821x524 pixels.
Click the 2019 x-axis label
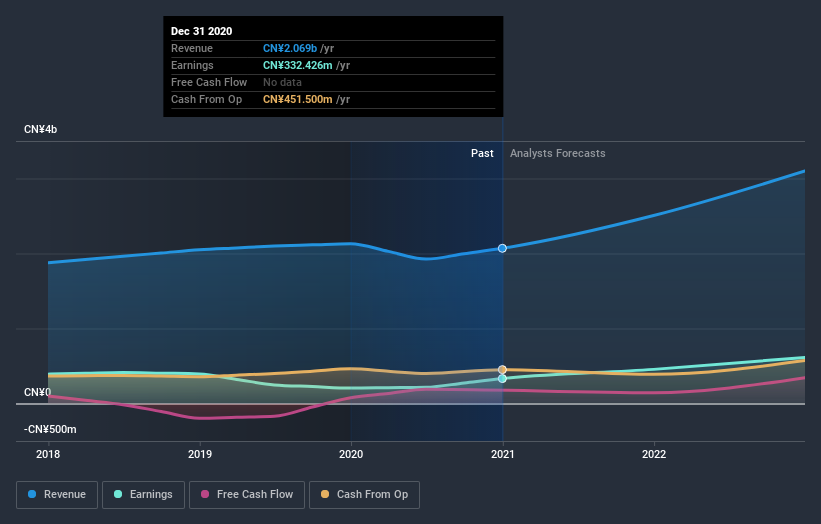click(x=200, y=454)
